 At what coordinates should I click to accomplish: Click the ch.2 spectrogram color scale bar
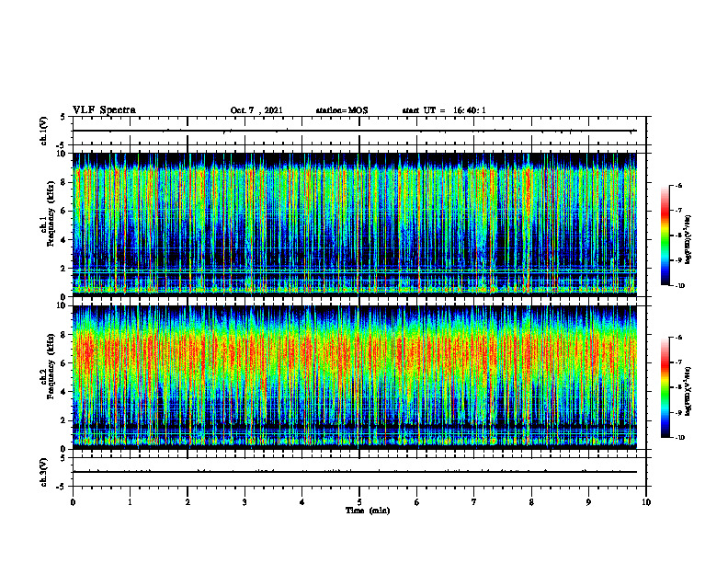pos(665,387)
